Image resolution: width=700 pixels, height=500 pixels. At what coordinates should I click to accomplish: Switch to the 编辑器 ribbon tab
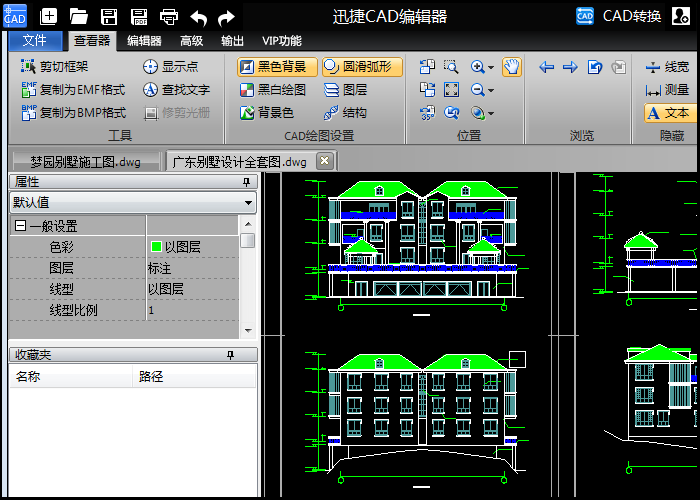coord(144,41)
